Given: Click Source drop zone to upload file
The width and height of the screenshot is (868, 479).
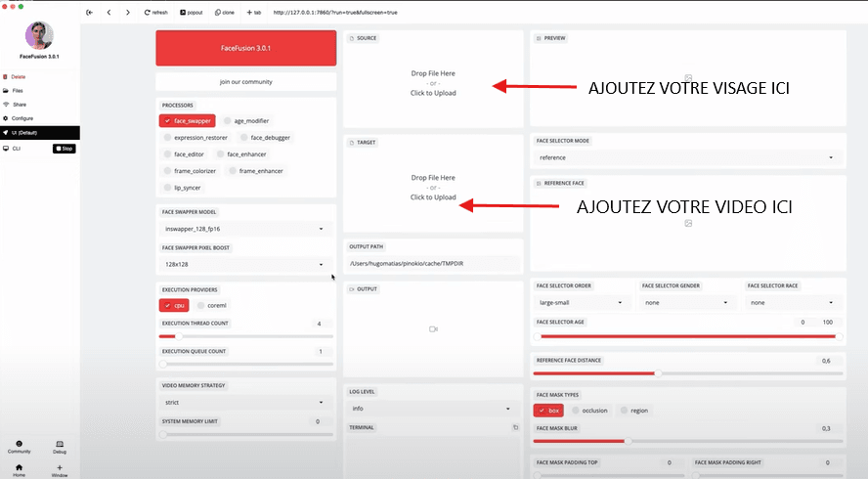Looking at the screenshot, I should 433,83.
